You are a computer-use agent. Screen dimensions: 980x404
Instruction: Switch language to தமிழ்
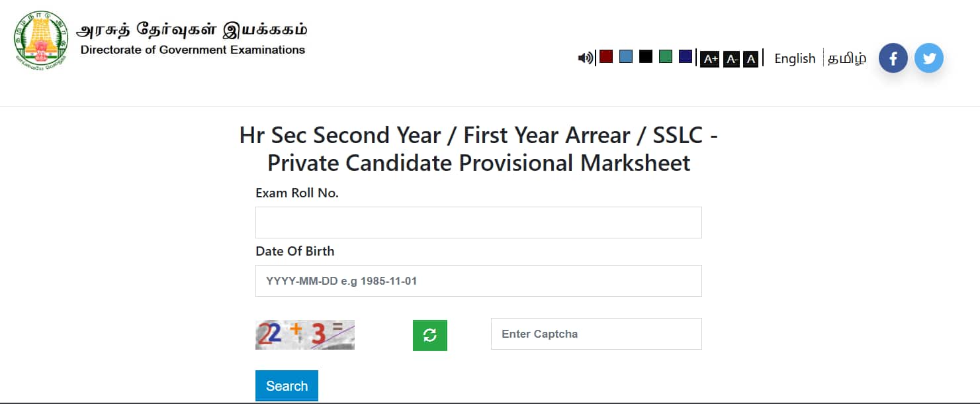point(847,58)
